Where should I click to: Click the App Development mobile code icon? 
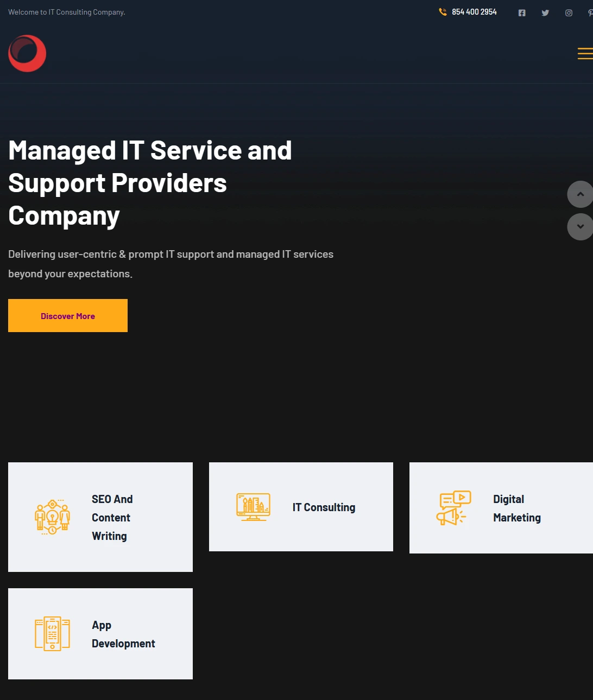coord(53,633)
